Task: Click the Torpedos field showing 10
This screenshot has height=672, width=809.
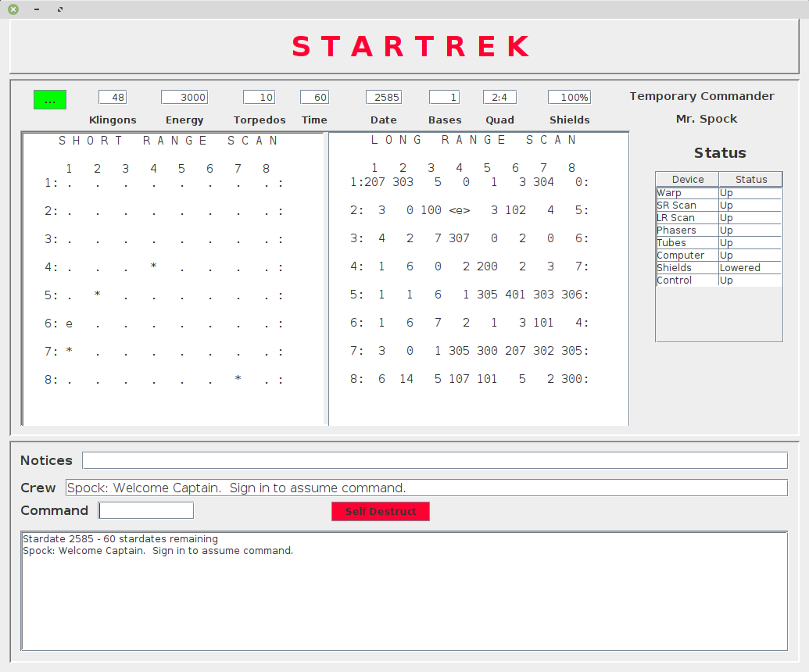Action: click(260, 97)
